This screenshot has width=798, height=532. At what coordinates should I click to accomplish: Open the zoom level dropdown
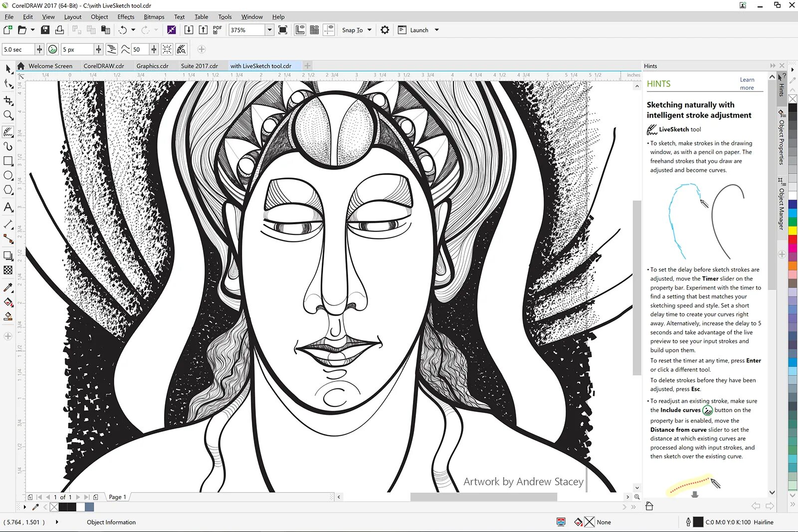tap(269, 30)
